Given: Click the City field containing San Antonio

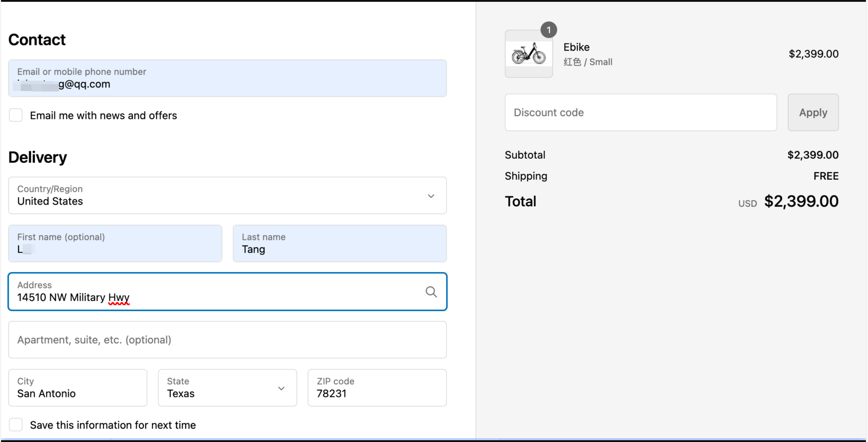Looking at the screenshot, I should [78, 388].
